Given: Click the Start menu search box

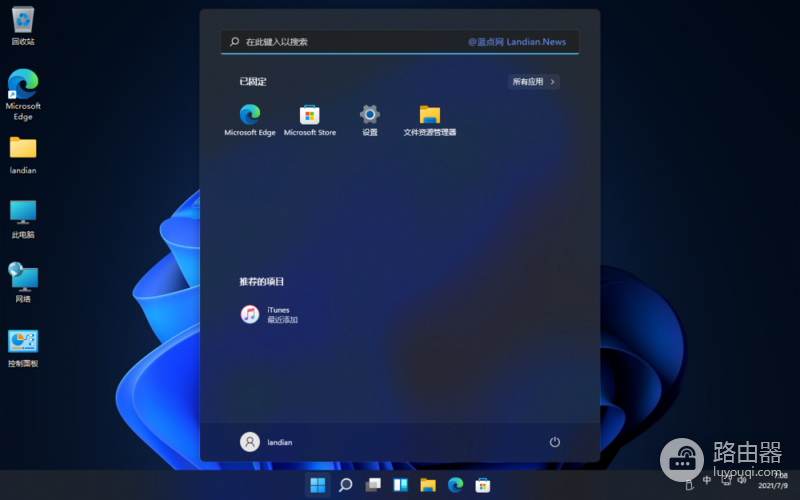Looking at the screenshot, I should 400,42.
